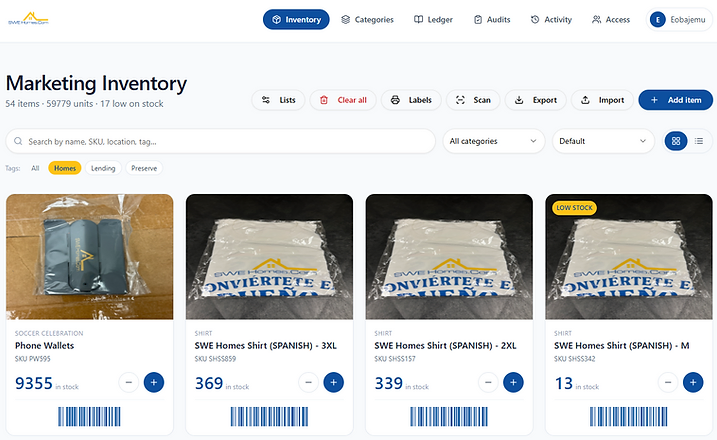717x440 pixels.
Task: Click the Marketing Inventory heading
Action: tap(96, 83)
